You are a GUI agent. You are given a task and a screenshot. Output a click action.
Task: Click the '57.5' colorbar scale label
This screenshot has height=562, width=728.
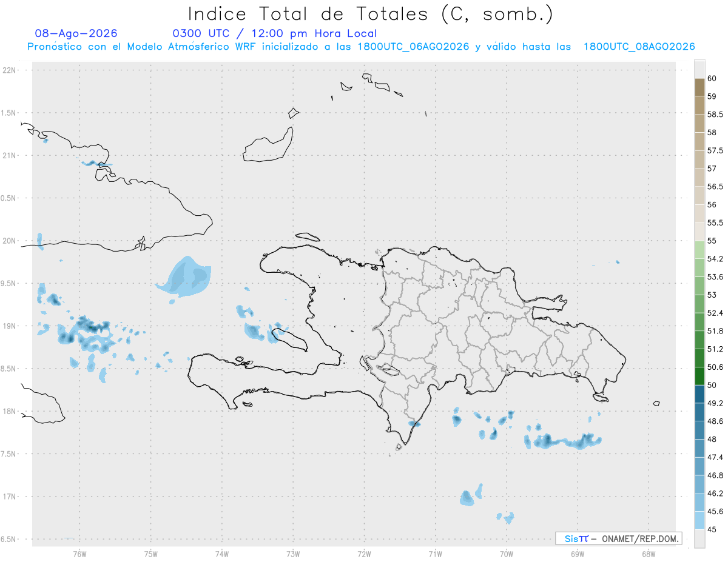pyautogui.click(x=715, y=150)
